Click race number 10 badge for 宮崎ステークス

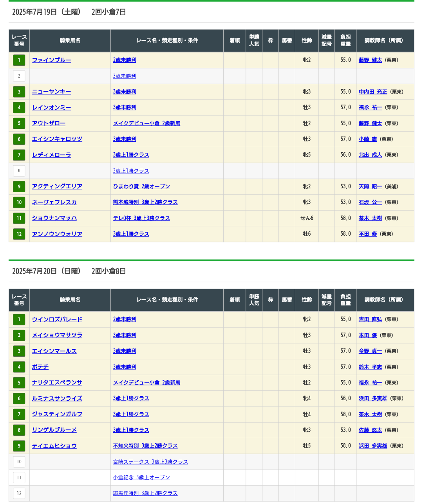pos(19,462)
